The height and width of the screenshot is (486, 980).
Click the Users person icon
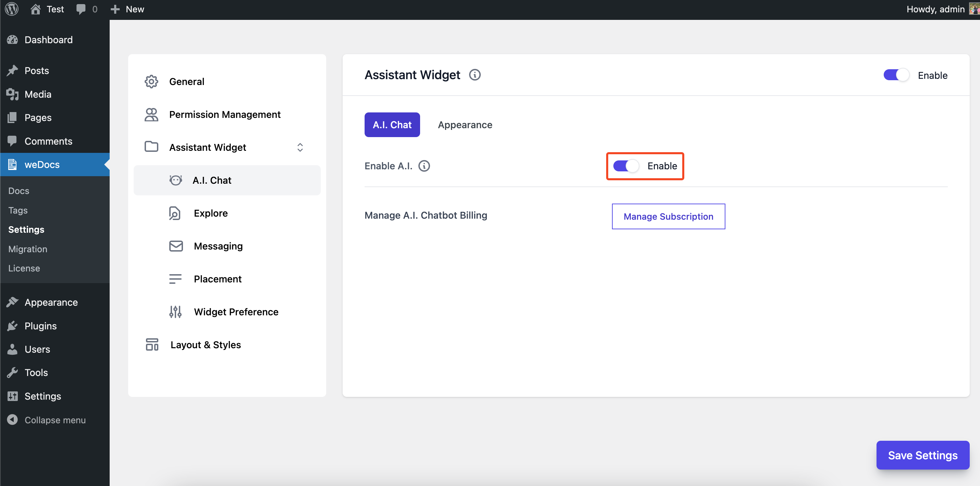click(x=12, y=349)
